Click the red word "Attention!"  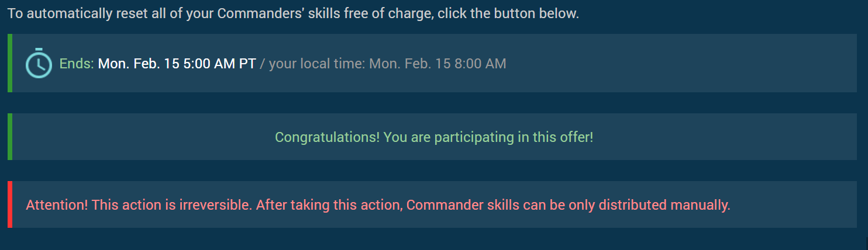[x=57, y=206]
